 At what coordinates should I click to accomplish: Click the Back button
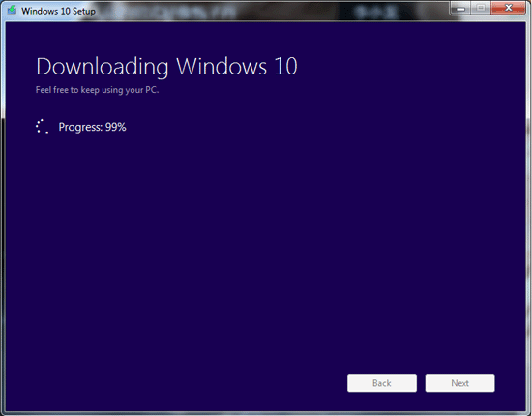pos(382,383)
